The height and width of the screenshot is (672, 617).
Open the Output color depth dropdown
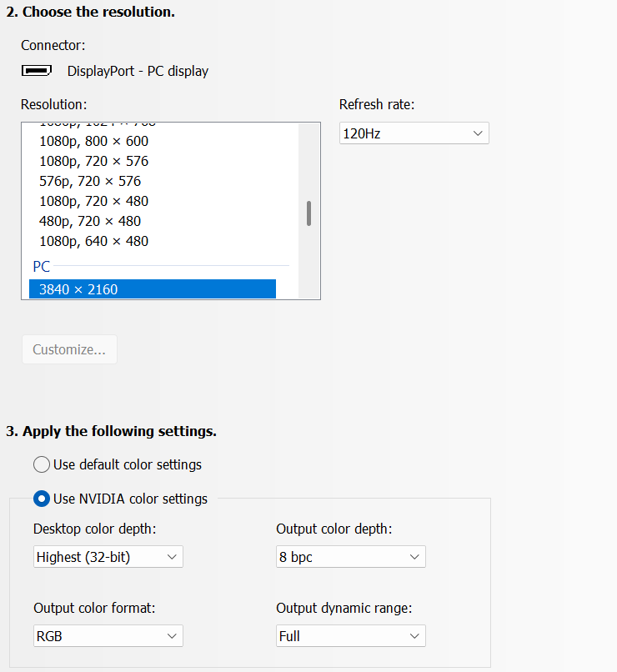click(x=350, y=557)
